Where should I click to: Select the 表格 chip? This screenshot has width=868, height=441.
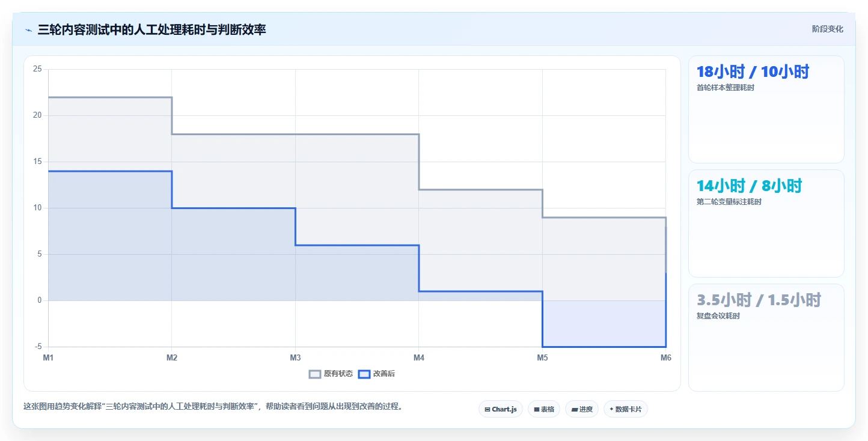544,409
